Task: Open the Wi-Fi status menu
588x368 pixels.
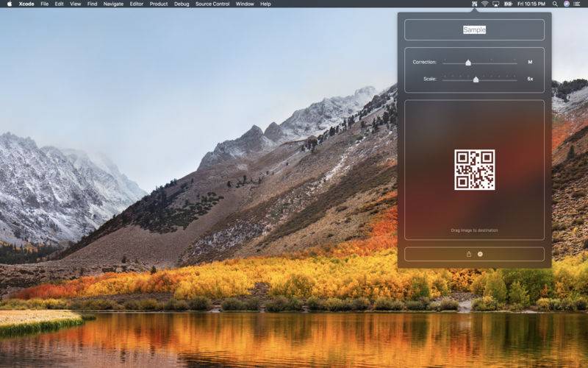Action: 484,4
